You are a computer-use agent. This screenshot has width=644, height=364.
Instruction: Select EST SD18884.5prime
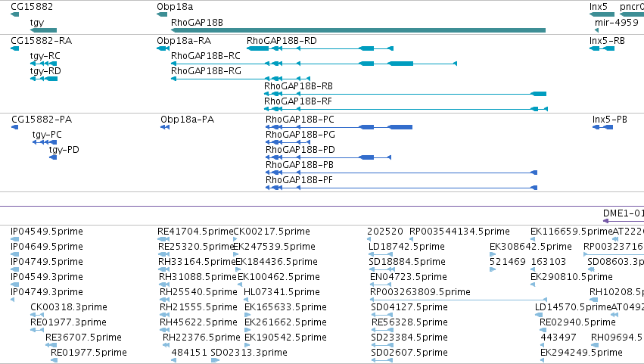point(407,262)
